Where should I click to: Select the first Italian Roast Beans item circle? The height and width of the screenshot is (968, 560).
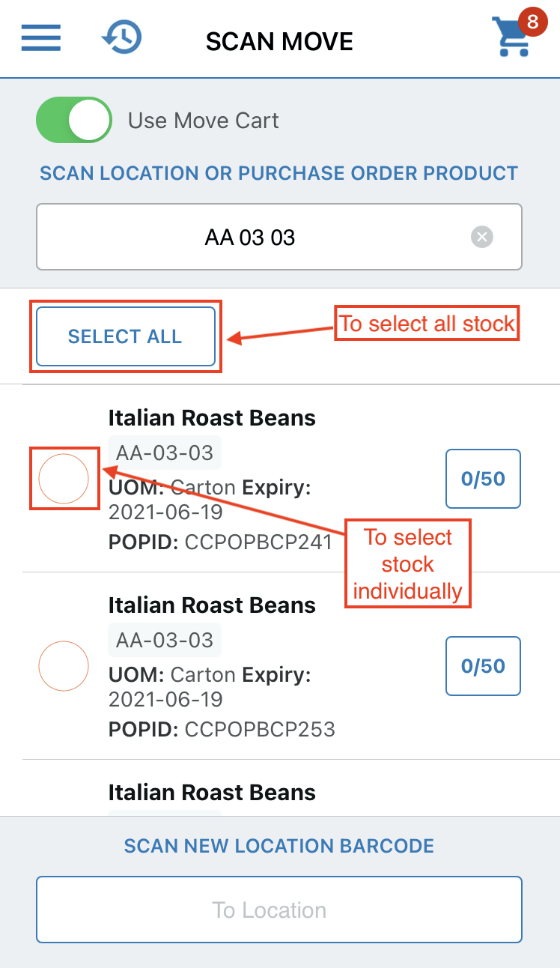click(64, 479)
